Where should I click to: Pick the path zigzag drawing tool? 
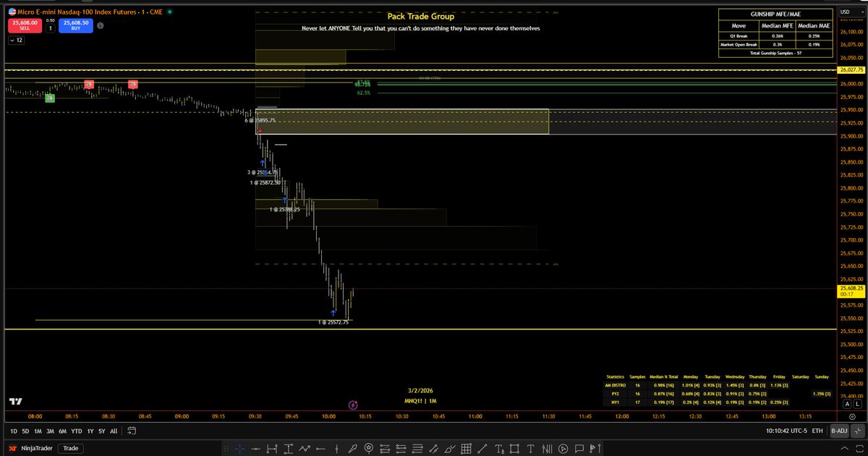305,449
